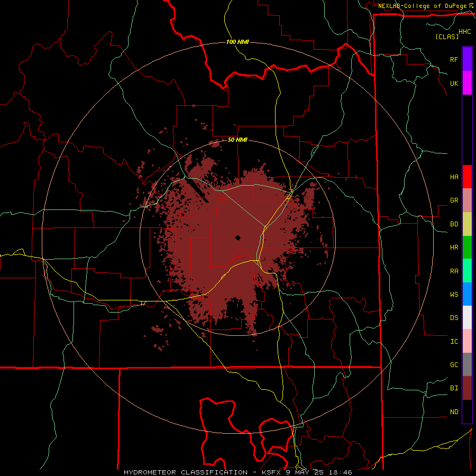Click the radar site dot at center
The image size is (476, 476).
pyautogui.click(x=237, y=237)
